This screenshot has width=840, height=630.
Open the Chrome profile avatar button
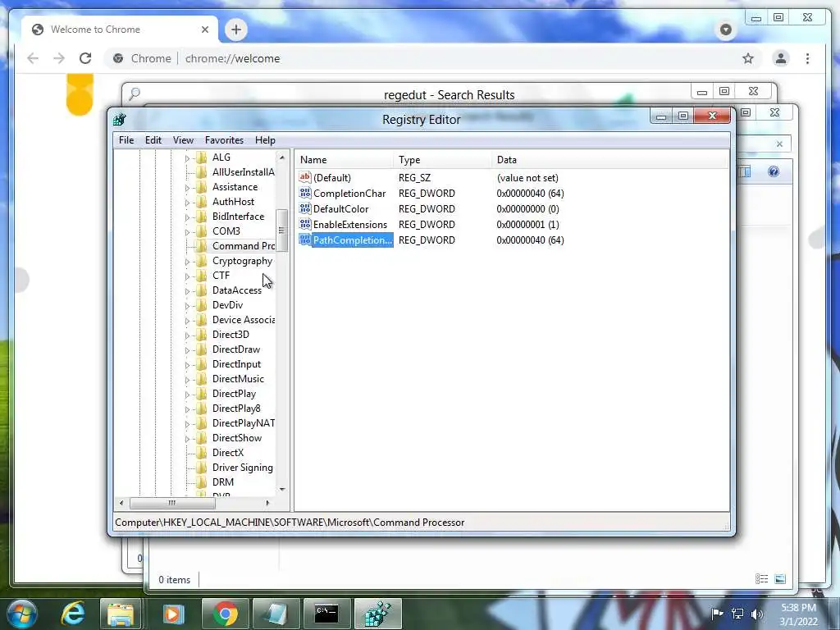coord(781,58)
